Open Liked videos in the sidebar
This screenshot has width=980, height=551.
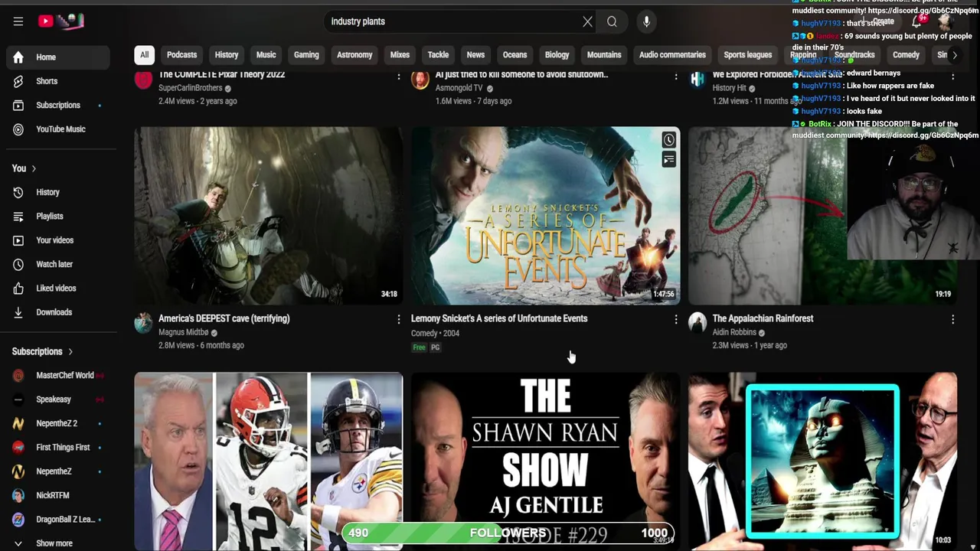point(58,289)
